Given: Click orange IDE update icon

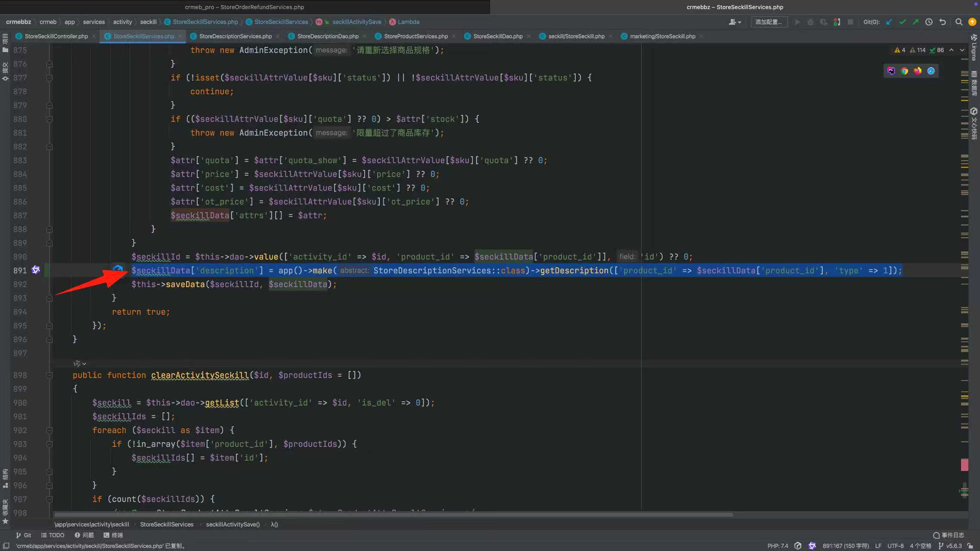Looking at the screenshot, I should (972, 22).
